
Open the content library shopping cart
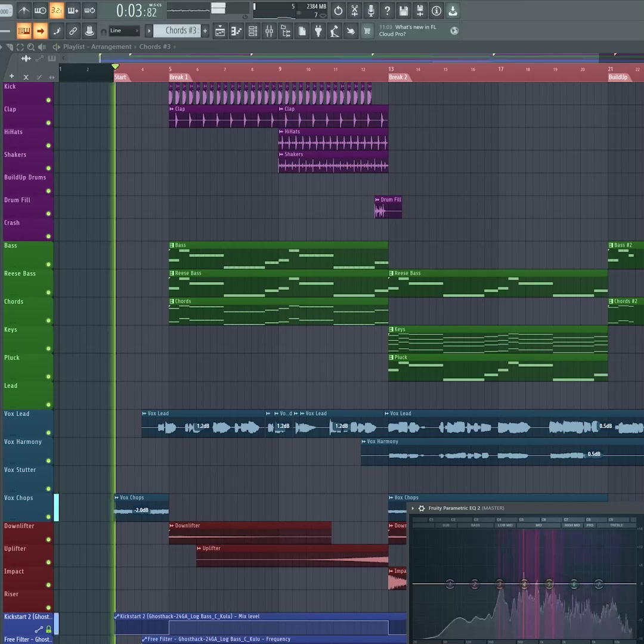(x=367, y=31)
